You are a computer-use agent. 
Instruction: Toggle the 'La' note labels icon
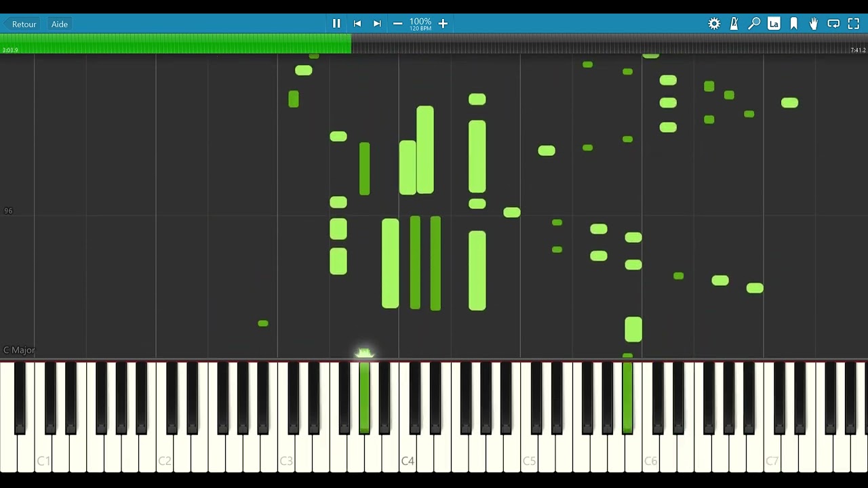click(774, 24)
